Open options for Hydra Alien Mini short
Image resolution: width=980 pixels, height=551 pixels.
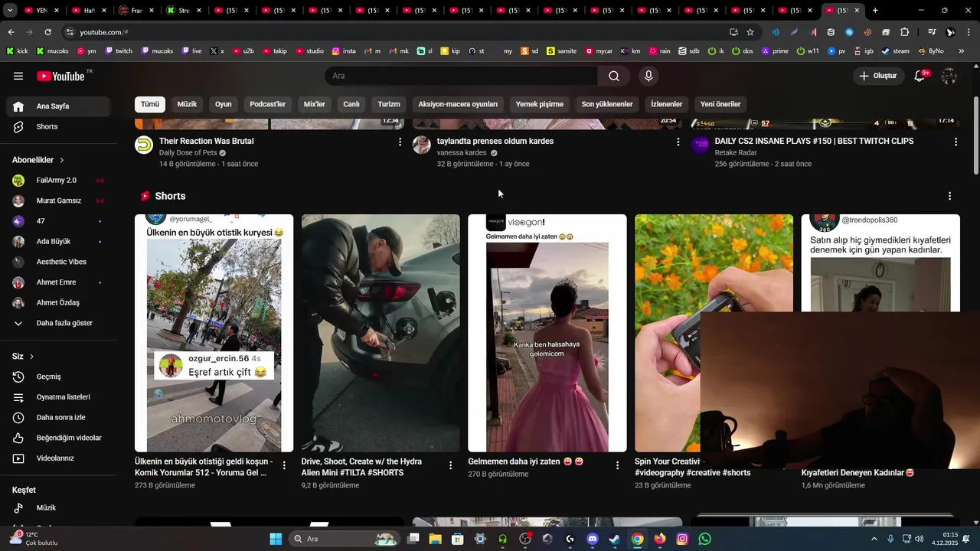click(450, 465)
